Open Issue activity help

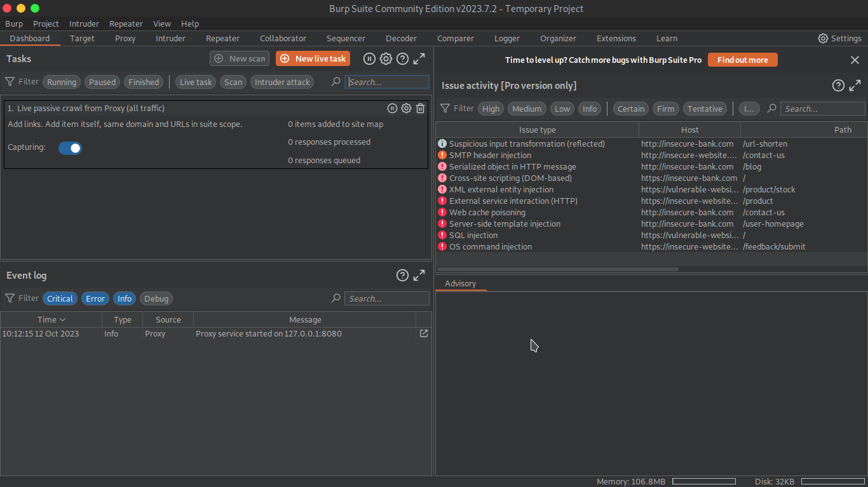tap(837, 85)
